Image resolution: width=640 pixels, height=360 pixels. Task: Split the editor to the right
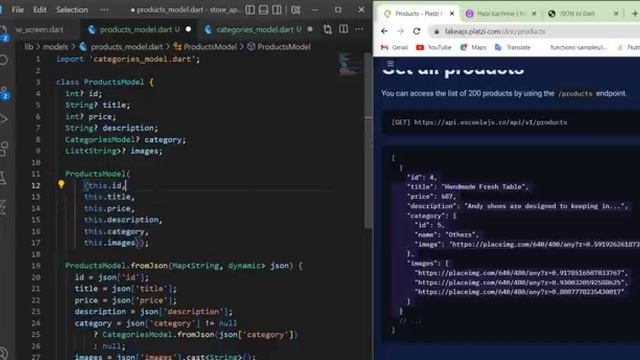pyautogui.click(x=344, y=29)
